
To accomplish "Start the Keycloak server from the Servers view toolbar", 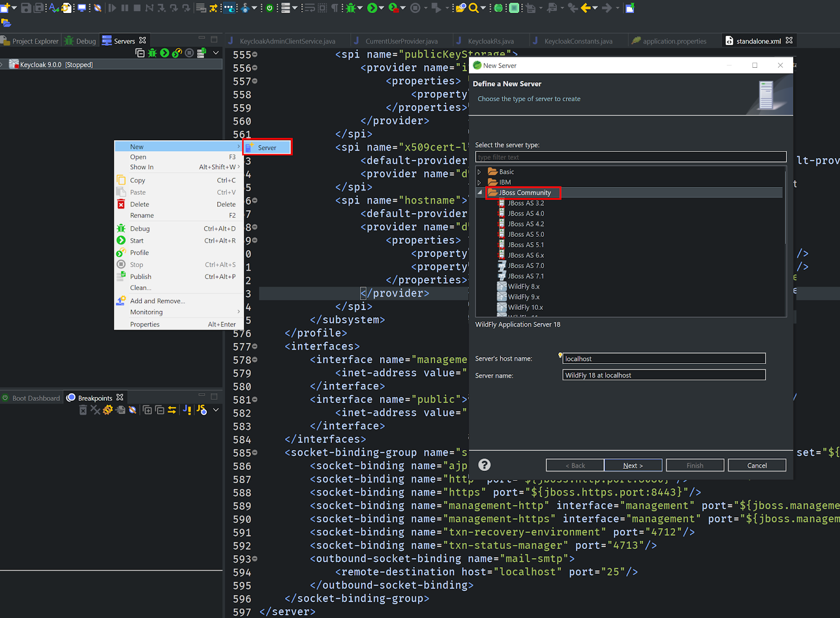I will pos(164,53).
